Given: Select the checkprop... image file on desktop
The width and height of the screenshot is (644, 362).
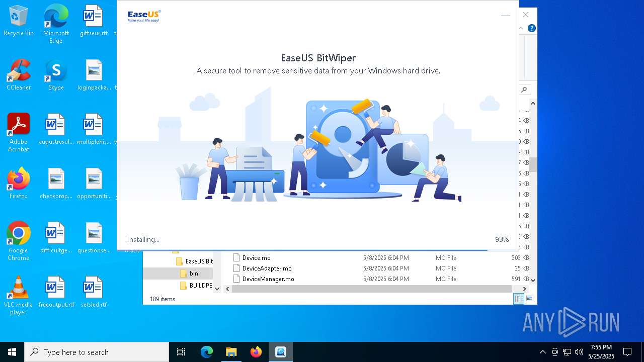Looking at the screenshot, I should point(56,184).
